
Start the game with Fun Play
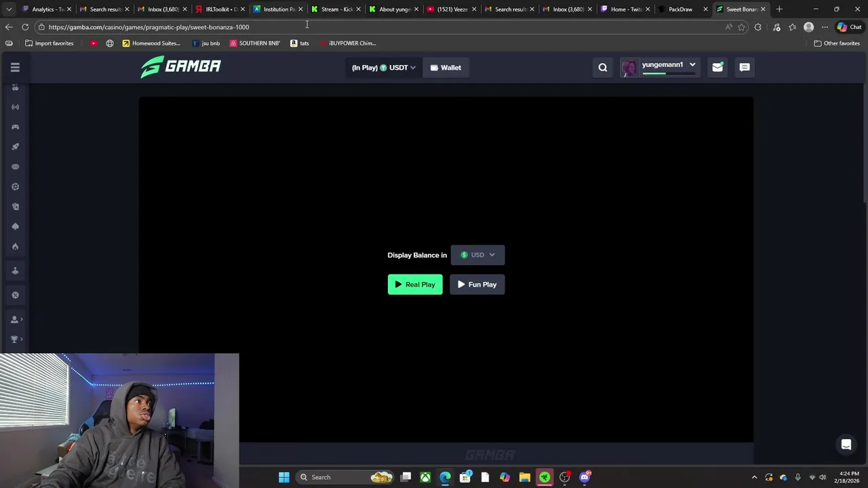click(477, 285)
